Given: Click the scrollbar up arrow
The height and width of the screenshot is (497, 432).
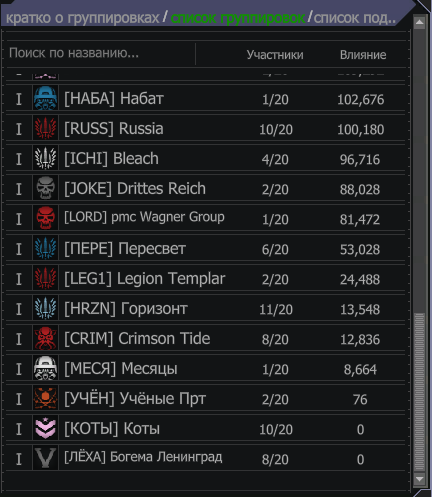Looking at the screenshot, I should [x=419, y=23].
